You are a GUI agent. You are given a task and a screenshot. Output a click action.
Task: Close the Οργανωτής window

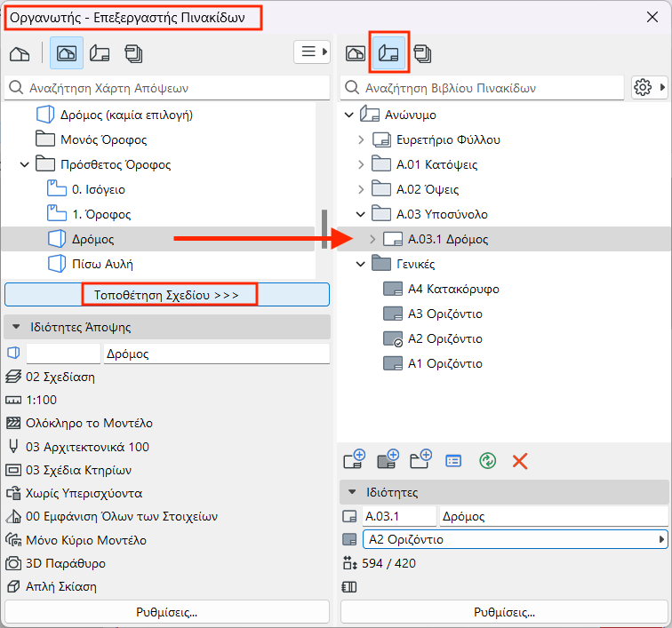(652, 17)
